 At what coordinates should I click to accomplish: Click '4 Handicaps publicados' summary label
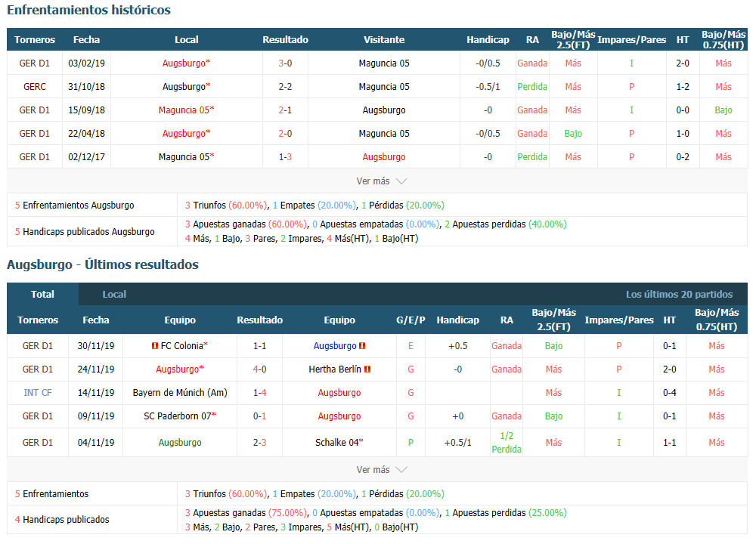[x=62, y=519]
